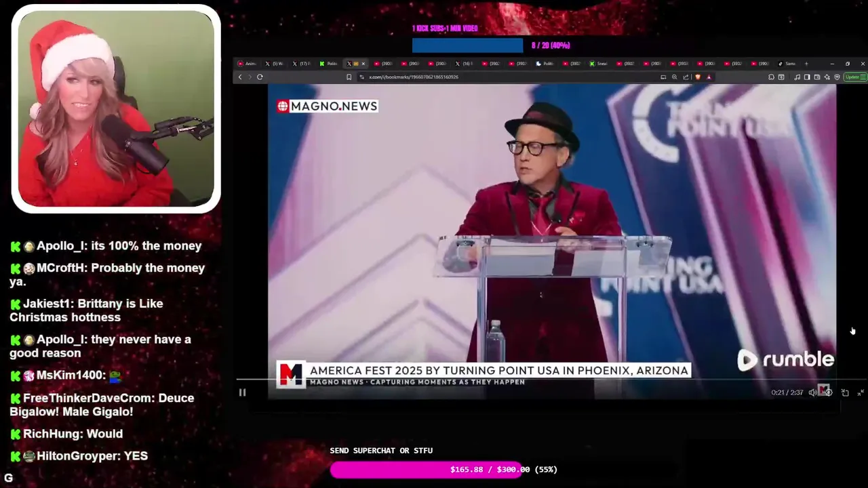This screenshot has width=868, height=488.
Task: Go forward with the browser forward arrow
Action: coord(250,77)
